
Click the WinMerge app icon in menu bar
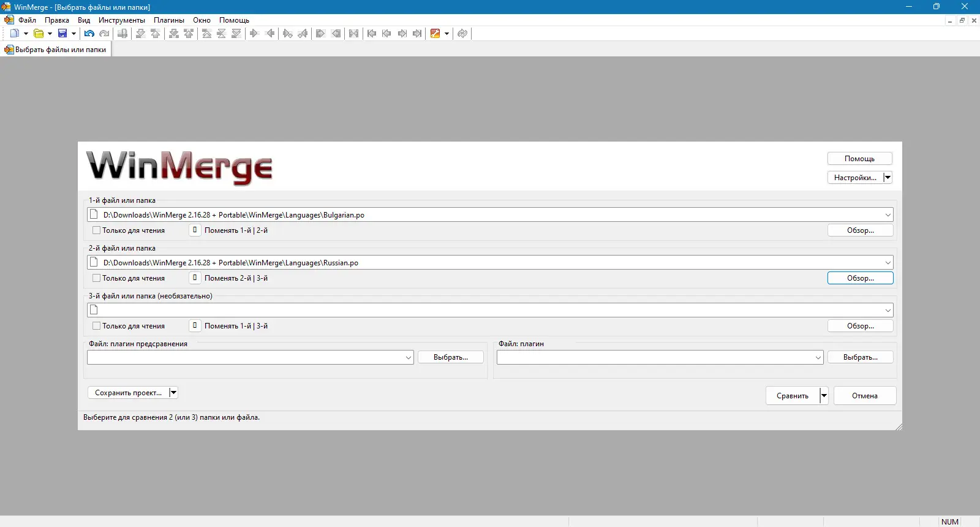click(x=9, y=20)
